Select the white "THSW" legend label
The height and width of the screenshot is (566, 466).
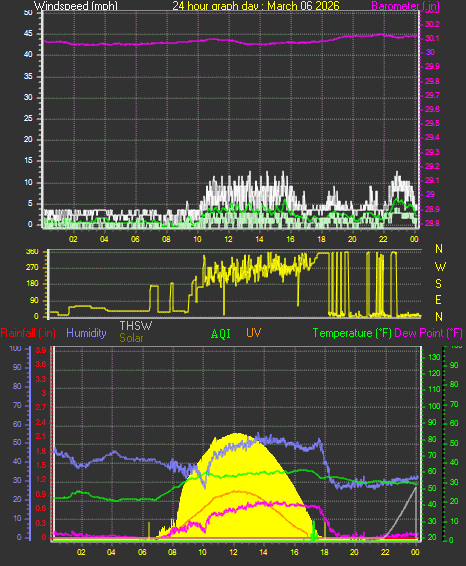coord(136,326)
